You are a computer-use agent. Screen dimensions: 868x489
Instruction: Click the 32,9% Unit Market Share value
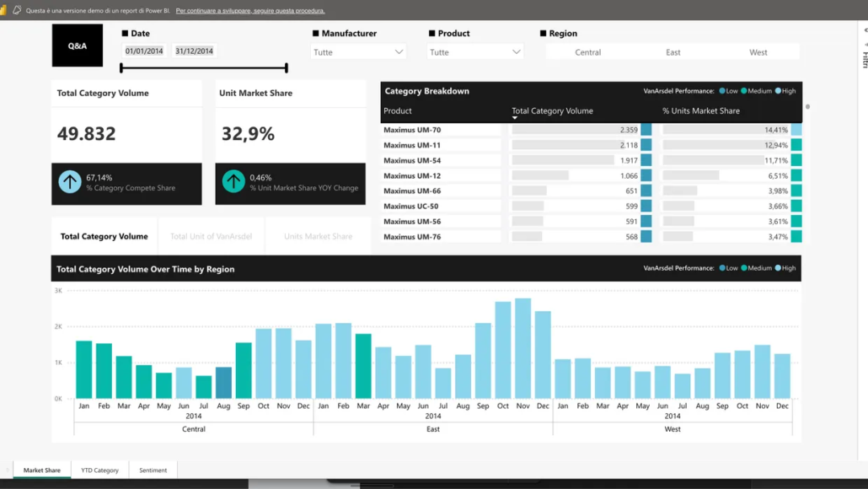(x=248, y=133)
